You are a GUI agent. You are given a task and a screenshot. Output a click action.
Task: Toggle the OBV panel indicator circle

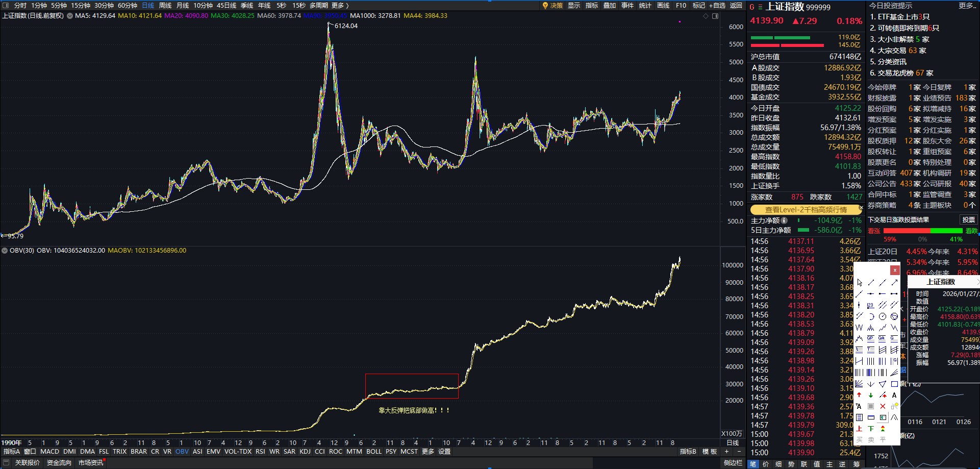click(5, 251)
